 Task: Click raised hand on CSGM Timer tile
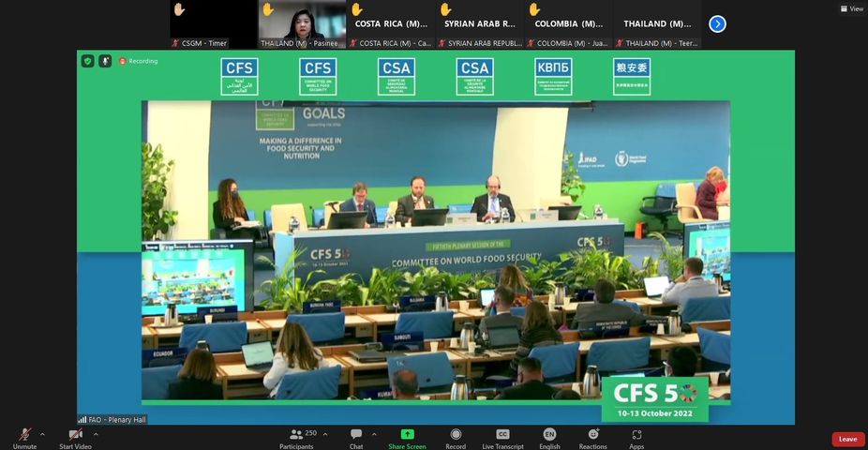click(179, 8)
